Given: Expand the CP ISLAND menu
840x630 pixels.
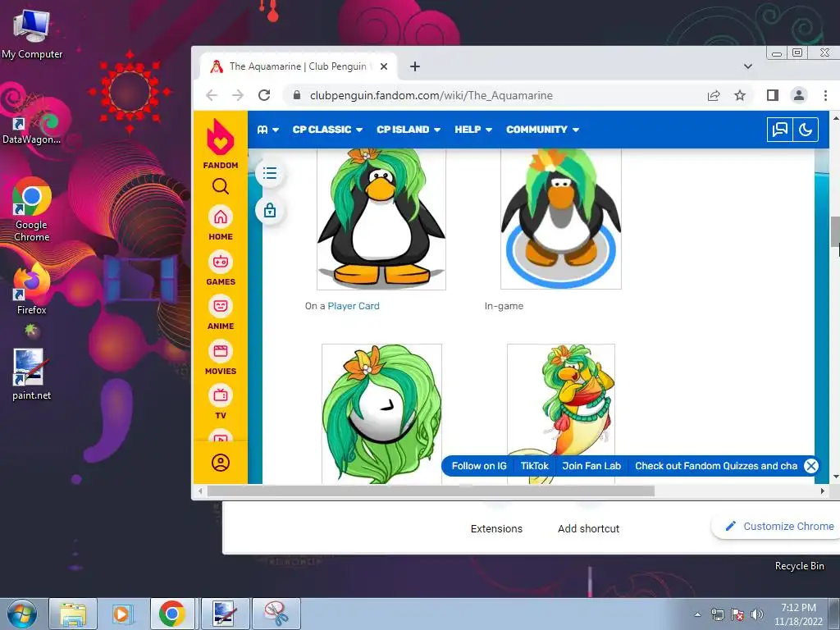Looking at the screenshot, I should point(409,130).
